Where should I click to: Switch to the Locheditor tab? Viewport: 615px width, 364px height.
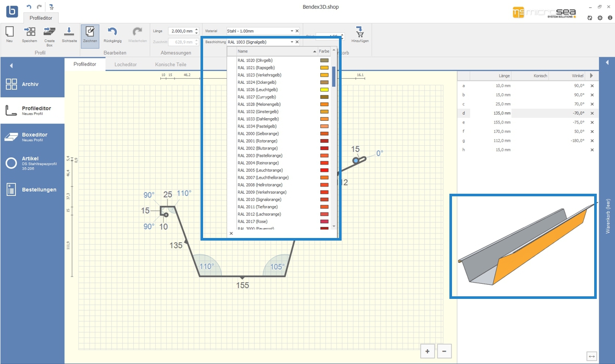(x=125, y=65)
